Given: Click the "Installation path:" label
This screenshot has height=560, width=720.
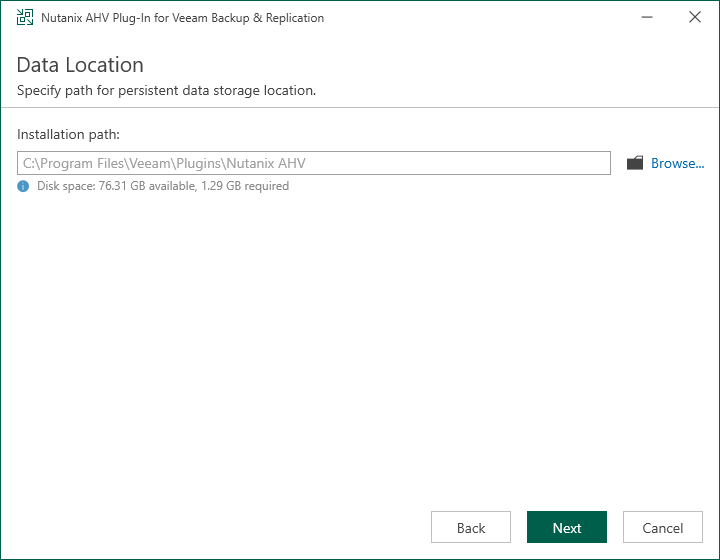Looking at the screenshot, I should point(69,133).
